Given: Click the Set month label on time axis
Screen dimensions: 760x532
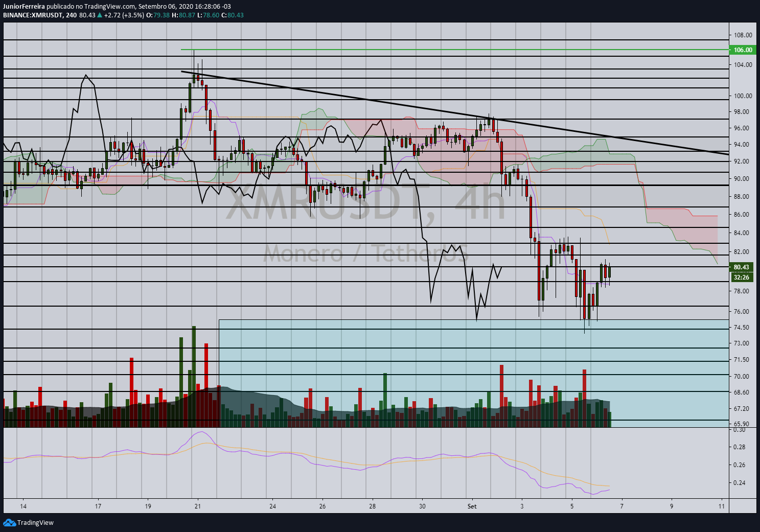Looking at the screenshot, I should coord(472,506).
